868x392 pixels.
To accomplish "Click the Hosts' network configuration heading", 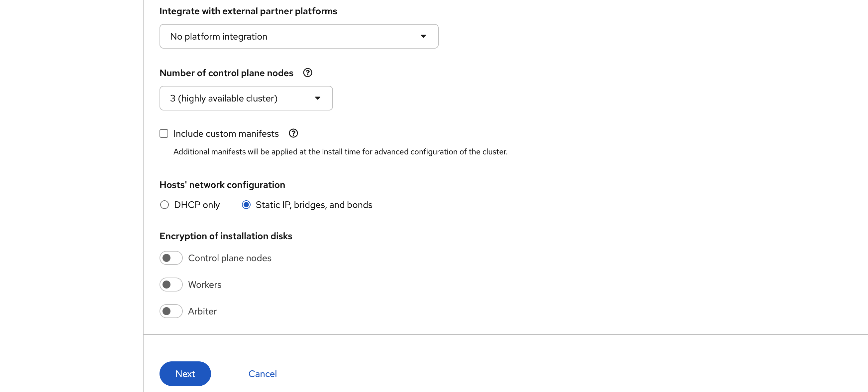I will (x=222, y=185).
